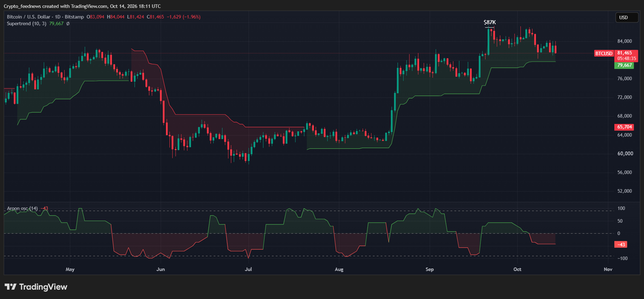This screenshot has height=299, width=644.
Task: Click the green 79,667 Supertrend price tag
Action: click(x=624, y=65)
